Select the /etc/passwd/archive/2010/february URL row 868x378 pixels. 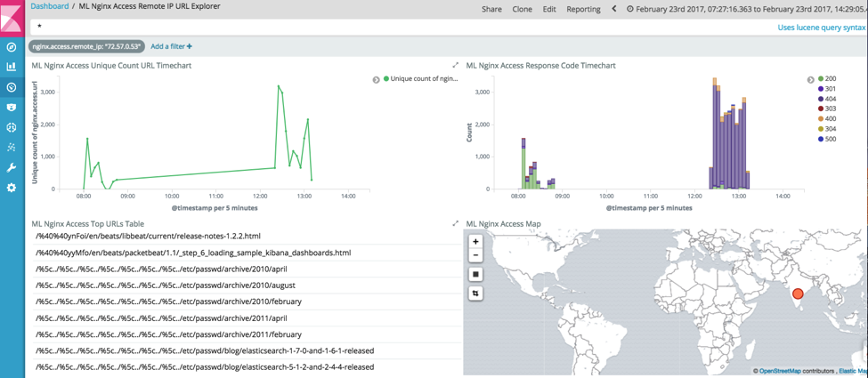247,302
